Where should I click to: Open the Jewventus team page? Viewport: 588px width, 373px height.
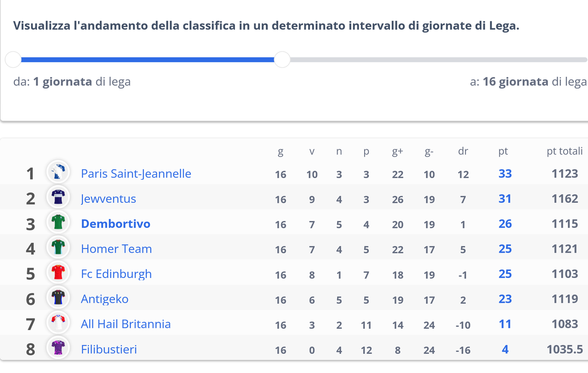[108, 199]
